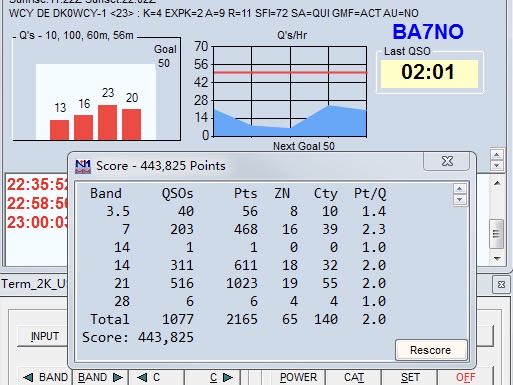Click the main window scrollbar thumb grip
Image resolution: width=513 pixels, height=385 pixels.
click(496, 234)
